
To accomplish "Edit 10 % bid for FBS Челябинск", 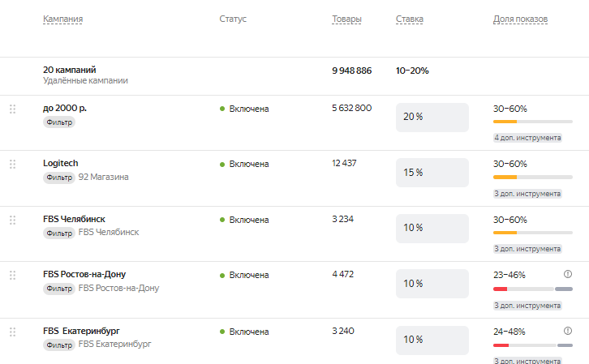I will click(x=432, y=228).
